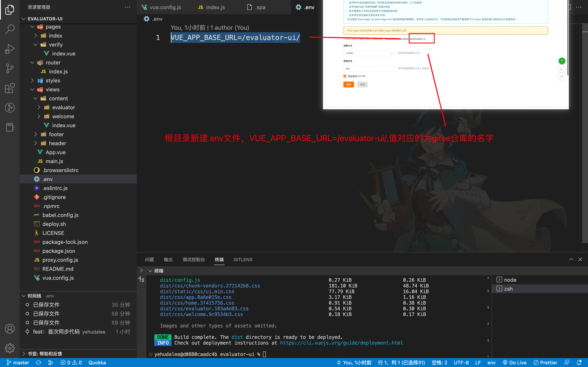Open the cli.vuejs.org deployment link

(341, 343)
